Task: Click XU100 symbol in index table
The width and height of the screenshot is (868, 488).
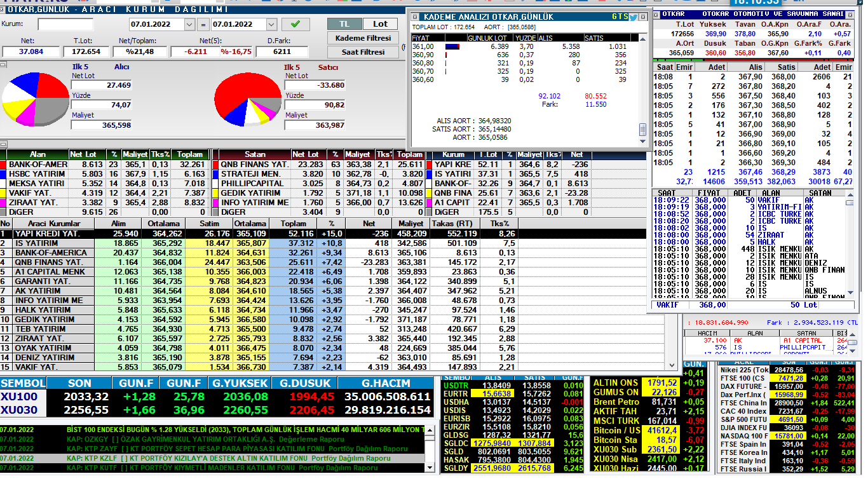Action: point(19,396)
